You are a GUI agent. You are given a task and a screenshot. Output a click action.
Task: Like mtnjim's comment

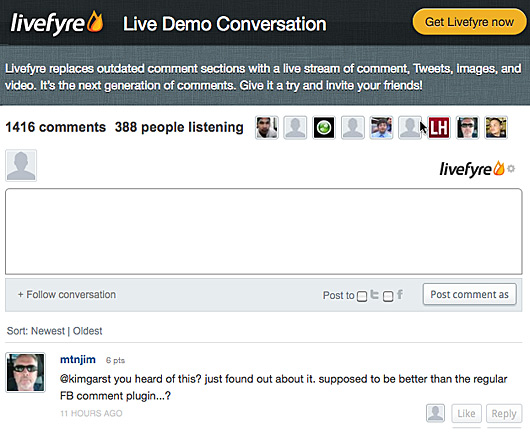[x=466, y=413]
